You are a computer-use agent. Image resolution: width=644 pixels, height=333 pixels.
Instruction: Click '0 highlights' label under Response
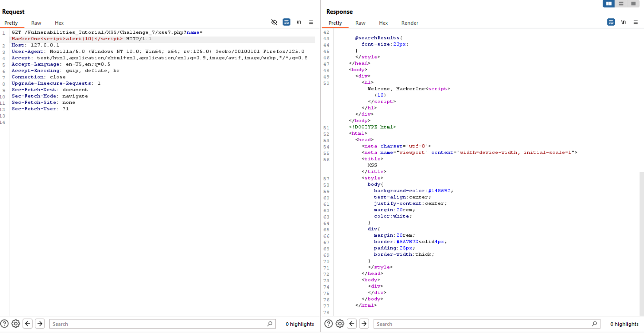624,324
